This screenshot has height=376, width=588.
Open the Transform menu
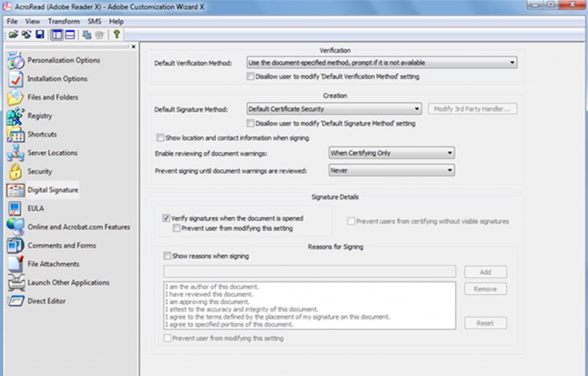coord(64,21)
